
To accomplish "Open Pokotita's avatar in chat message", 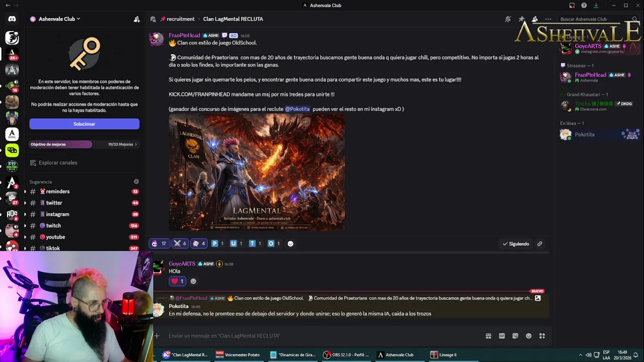I will [158, 310].
